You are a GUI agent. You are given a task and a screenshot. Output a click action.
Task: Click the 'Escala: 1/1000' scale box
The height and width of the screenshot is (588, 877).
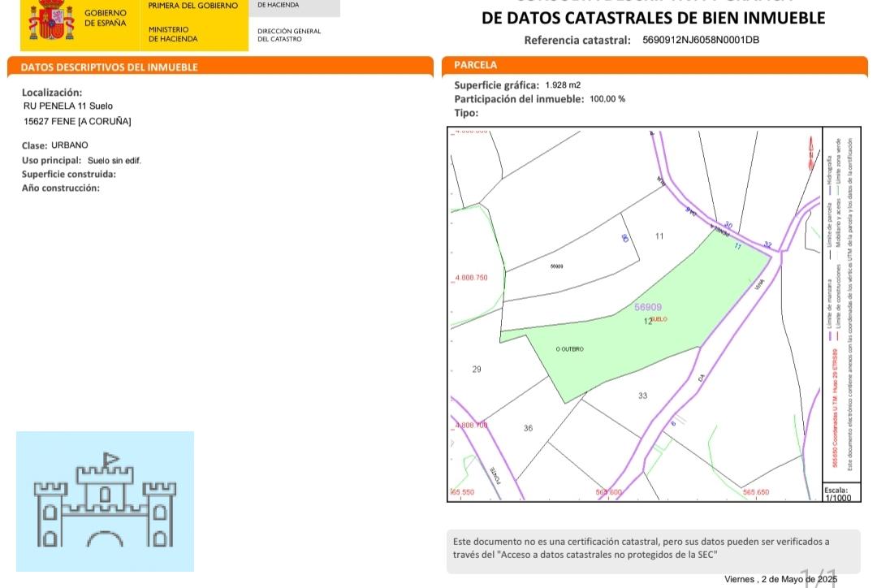(x=840, y=492)
